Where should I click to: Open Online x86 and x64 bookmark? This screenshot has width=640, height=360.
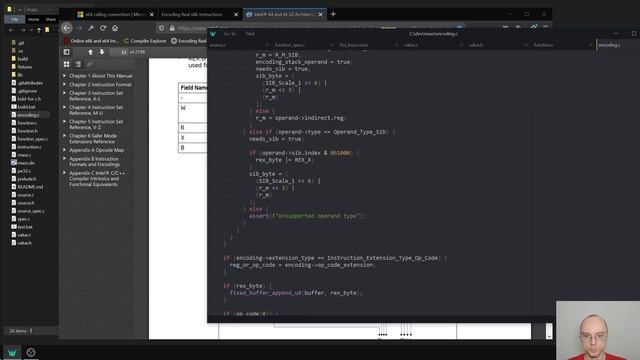pyautogui.click(x=92, y=41)
